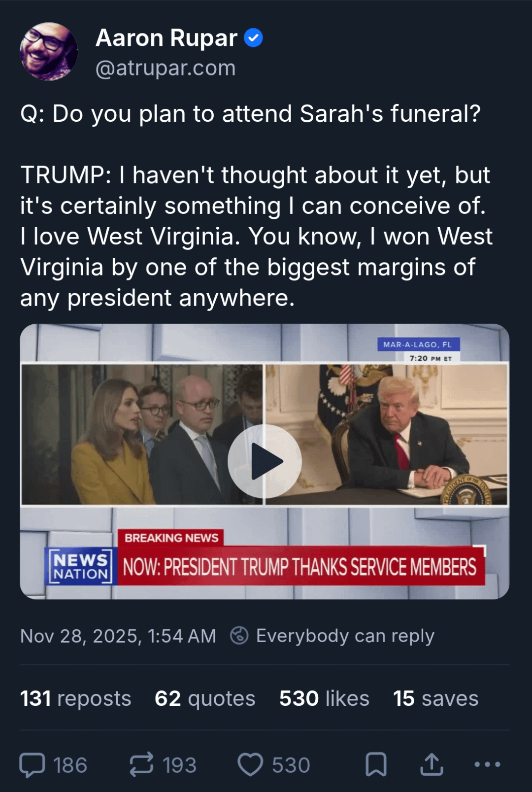Open the three-dot more options menu
The height and width of the screenshot is (792, 532).
click(x=487, y=765)
